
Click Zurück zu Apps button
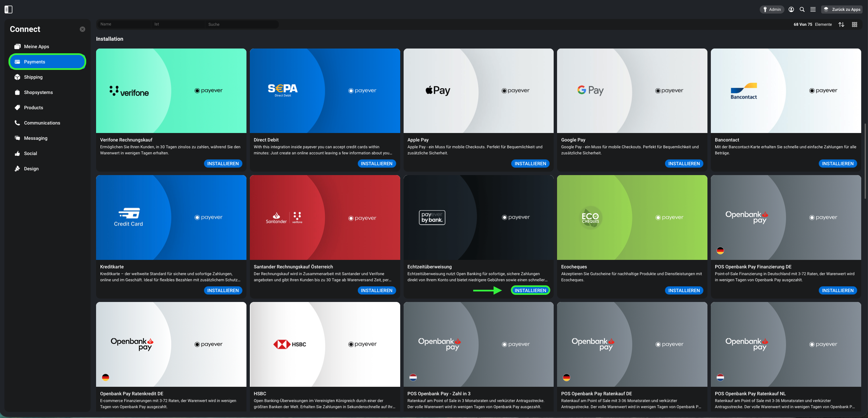[842, 9]
